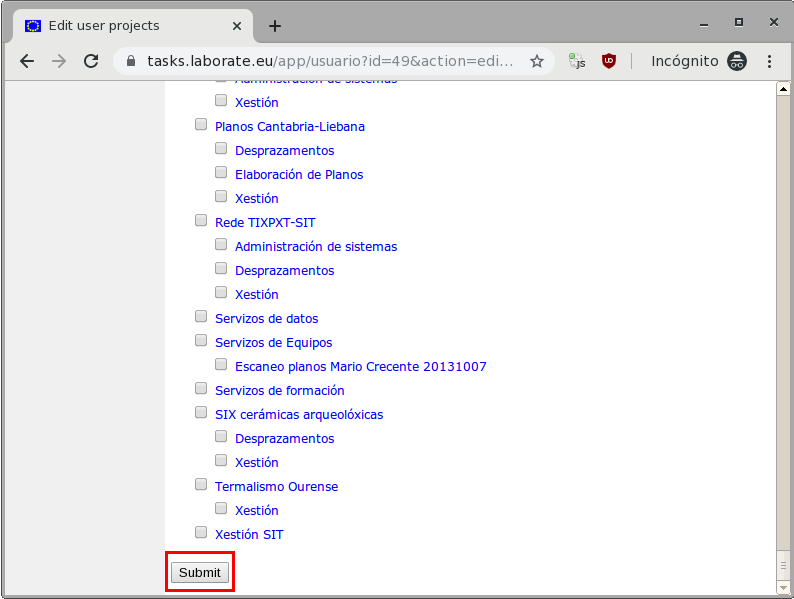
Task: Click the Incógnito profile icon
Action: [738, 61]
